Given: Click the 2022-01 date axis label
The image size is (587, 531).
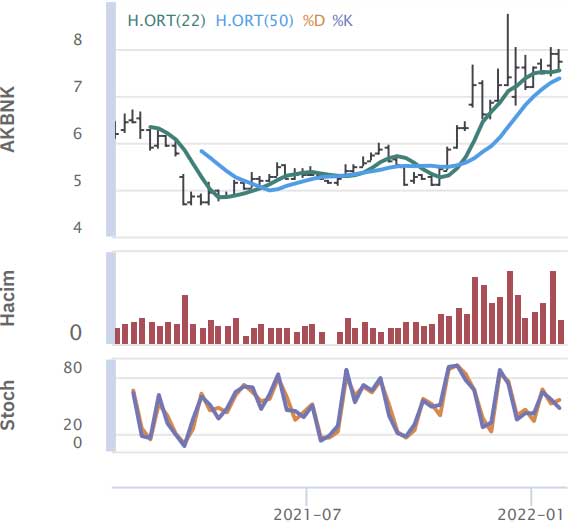Looking at the screenshot, I should point(530,515).
